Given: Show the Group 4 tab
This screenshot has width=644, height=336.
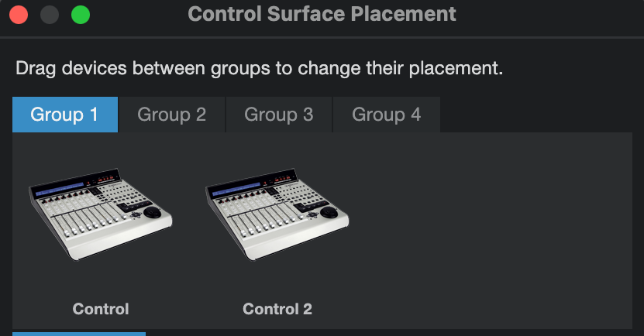Looking at the screenshot, I should tap(386, 115).
